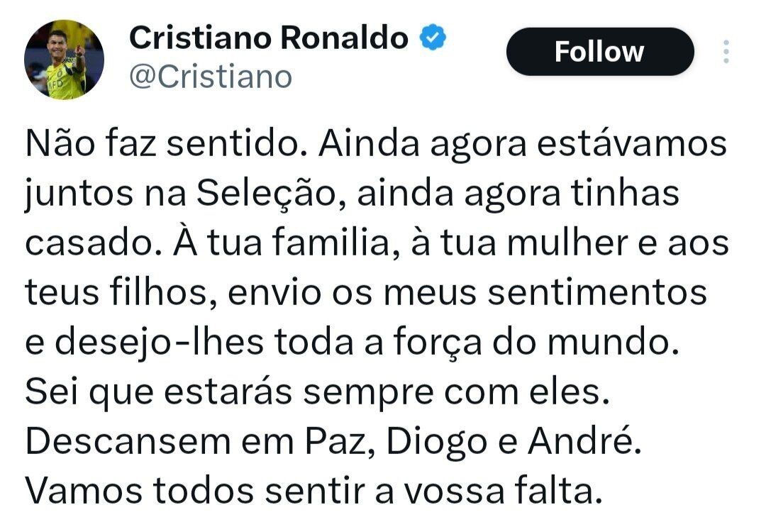This screenshot has height=532, width=766.
Task: Click the line 'e desejo-lhes toda a força'
Action: click(348, 342)
